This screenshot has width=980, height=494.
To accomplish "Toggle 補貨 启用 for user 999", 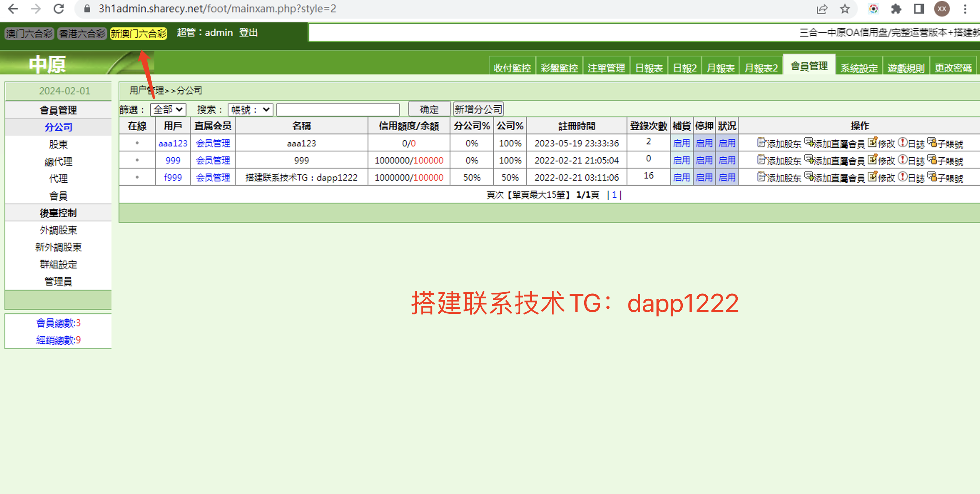I will click(x=681, y=160).
